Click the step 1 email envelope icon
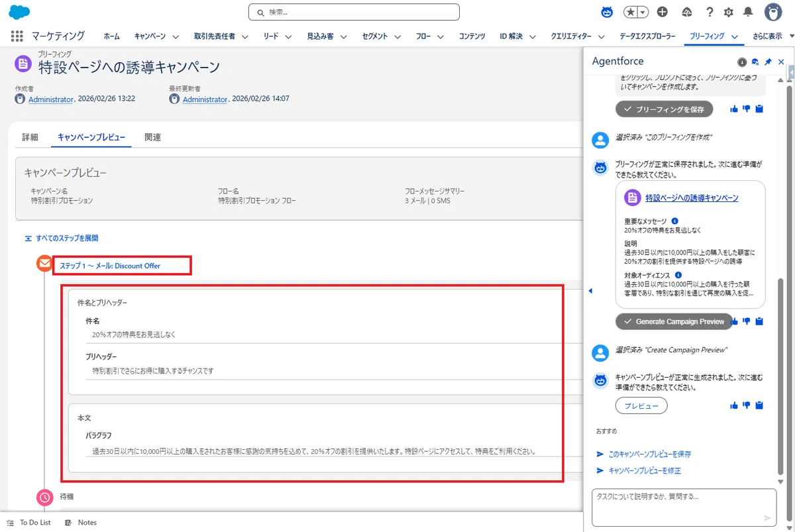 (44, 264)
